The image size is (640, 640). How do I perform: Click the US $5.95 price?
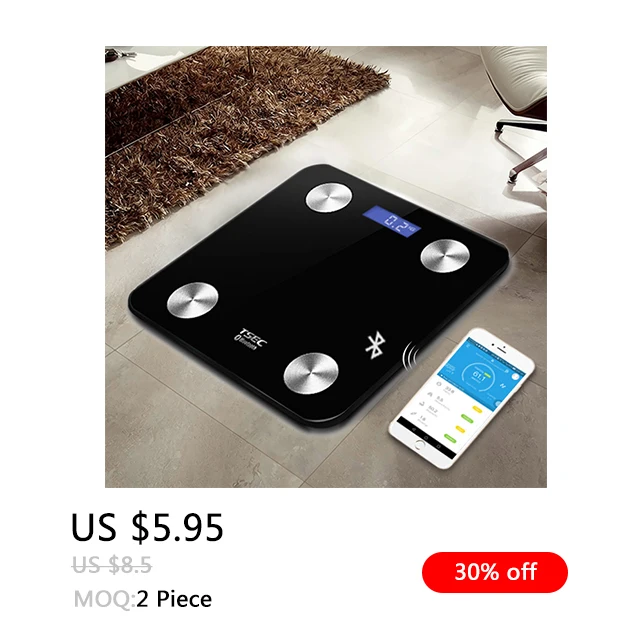coord(147,527)
